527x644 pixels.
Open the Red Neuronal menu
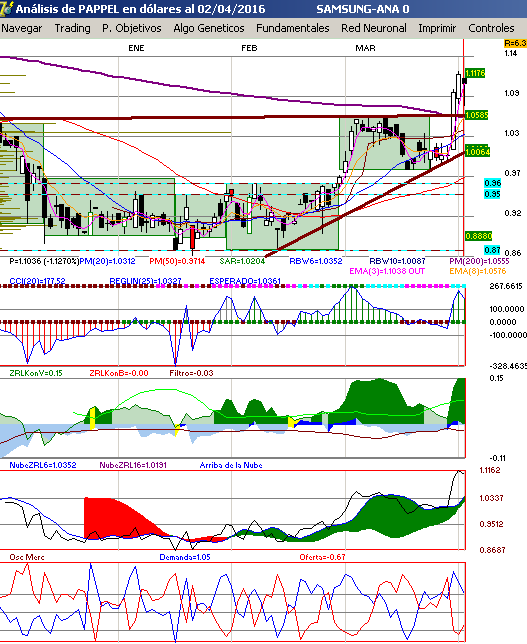(373, 28)
